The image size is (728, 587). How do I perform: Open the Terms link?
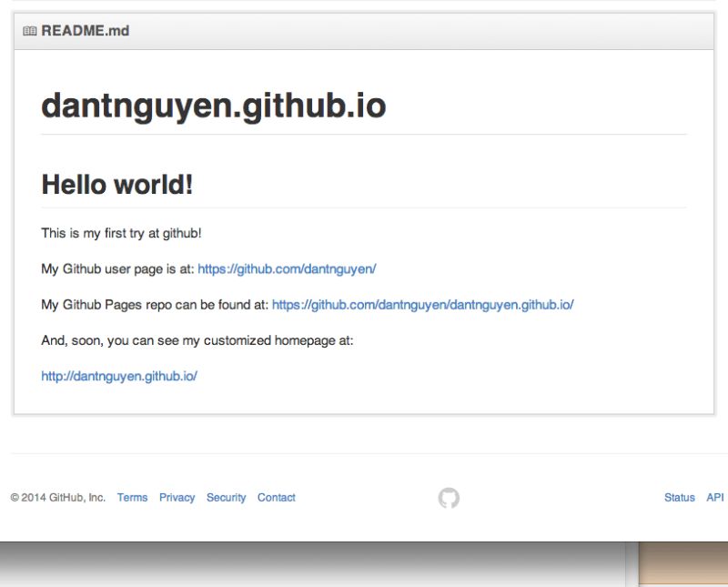[132, 498]
